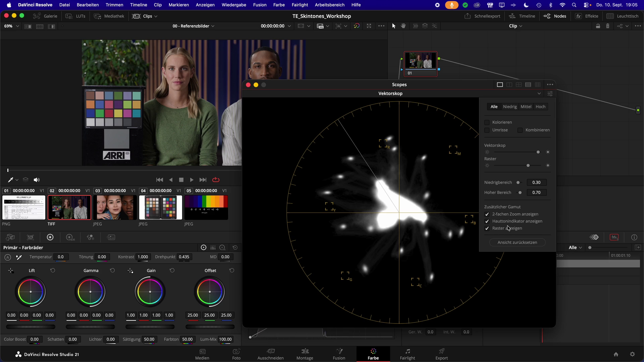Mute viewer audio speaker icon
Image resolution: width=644 pixels, height=362 pixels.
pyautogui.click(x=37, y=180)
